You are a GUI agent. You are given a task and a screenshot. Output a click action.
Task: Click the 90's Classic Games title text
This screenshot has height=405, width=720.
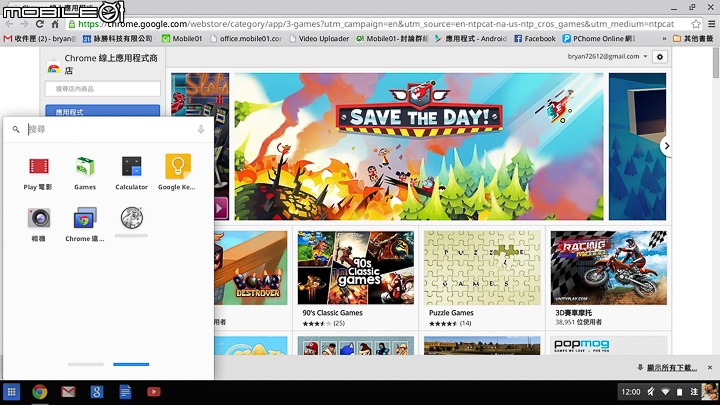(332, 313)
